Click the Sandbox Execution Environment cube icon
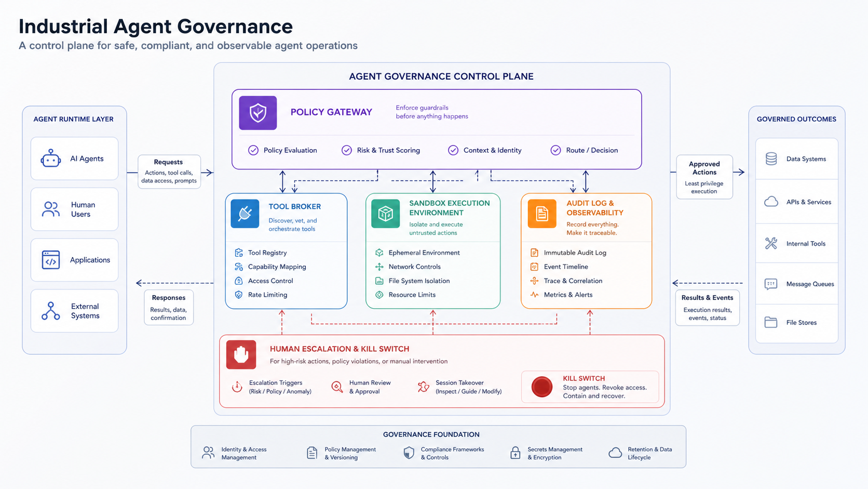868x489 pixels. coord(386,214)
